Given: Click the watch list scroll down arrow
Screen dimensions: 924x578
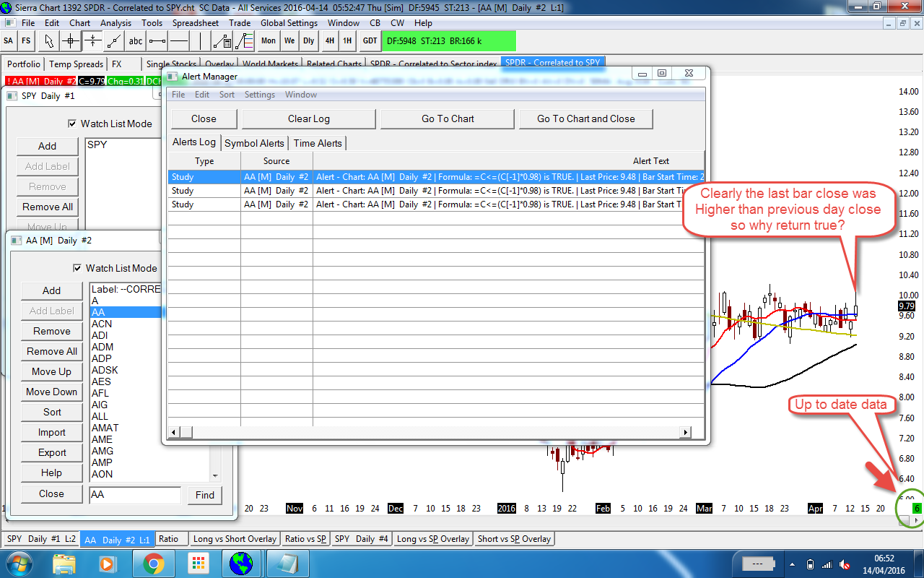Looking at the screenshot, I should (x=215, y=476).
